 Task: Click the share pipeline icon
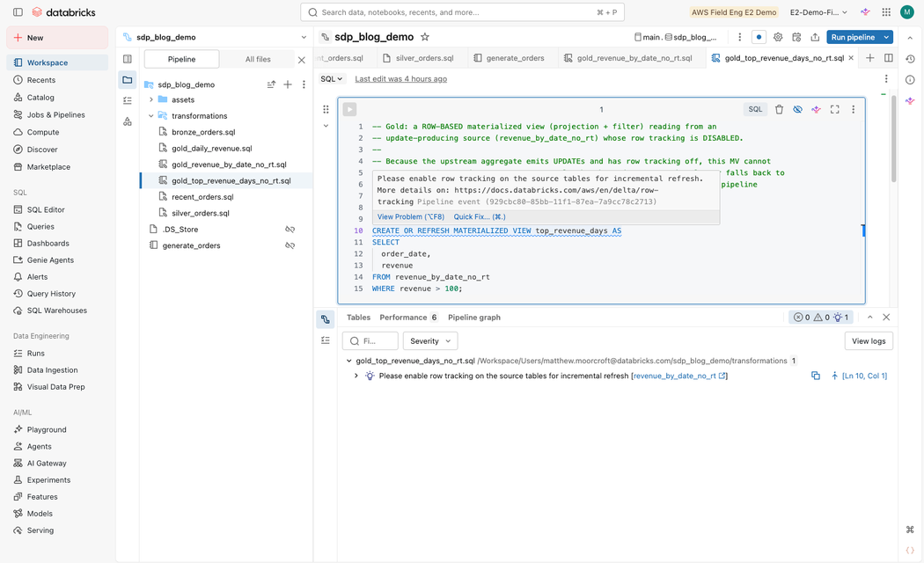(815, 37)
